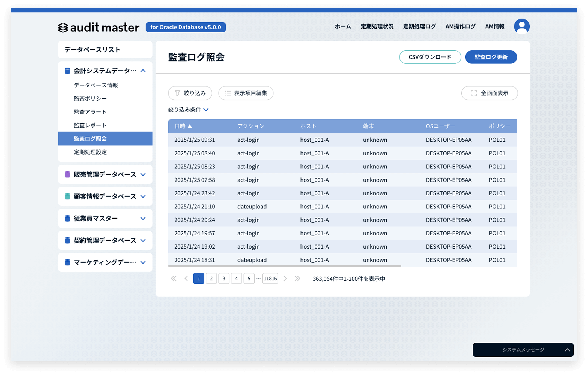This screenshot has height=375, width=588.
Task: Go to next page arrow
Action: [285, 279]
